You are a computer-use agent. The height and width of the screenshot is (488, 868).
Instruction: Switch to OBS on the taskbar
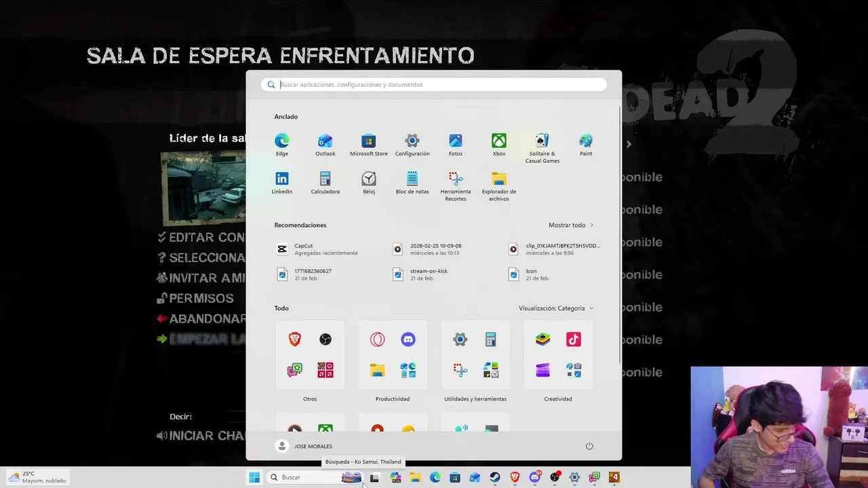click(555, 477)
